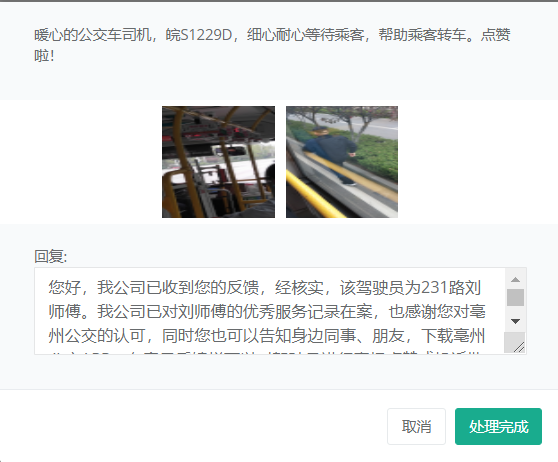Click the reply line starting with 师傅
This screenshot has width=558, height=462.
pyautogui.click(x=267, y=312)
